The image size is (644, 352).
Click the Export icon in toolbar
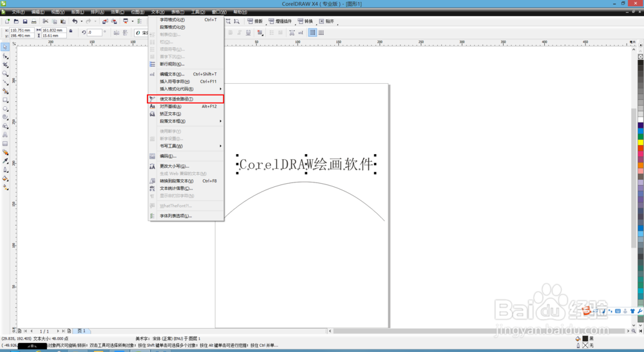[x=114, y=21]
